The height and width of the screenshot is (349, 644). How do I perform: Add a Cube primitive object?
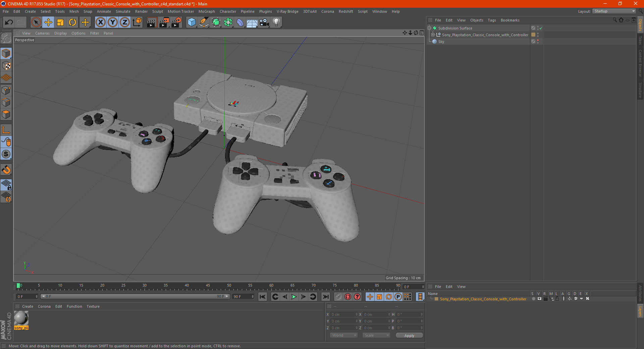(192, 22)
